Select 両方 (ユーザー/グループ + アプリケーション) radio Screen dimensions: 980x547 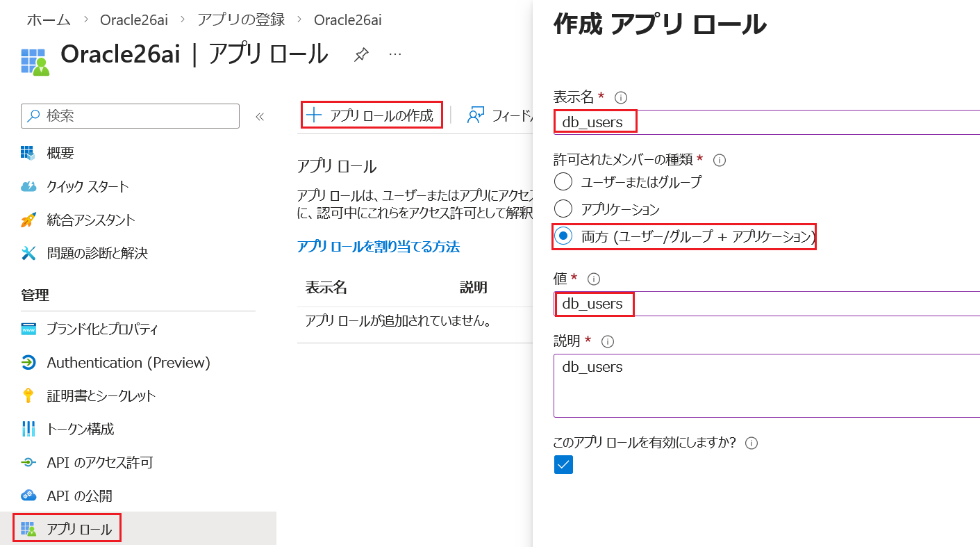(x=563, y=236)
